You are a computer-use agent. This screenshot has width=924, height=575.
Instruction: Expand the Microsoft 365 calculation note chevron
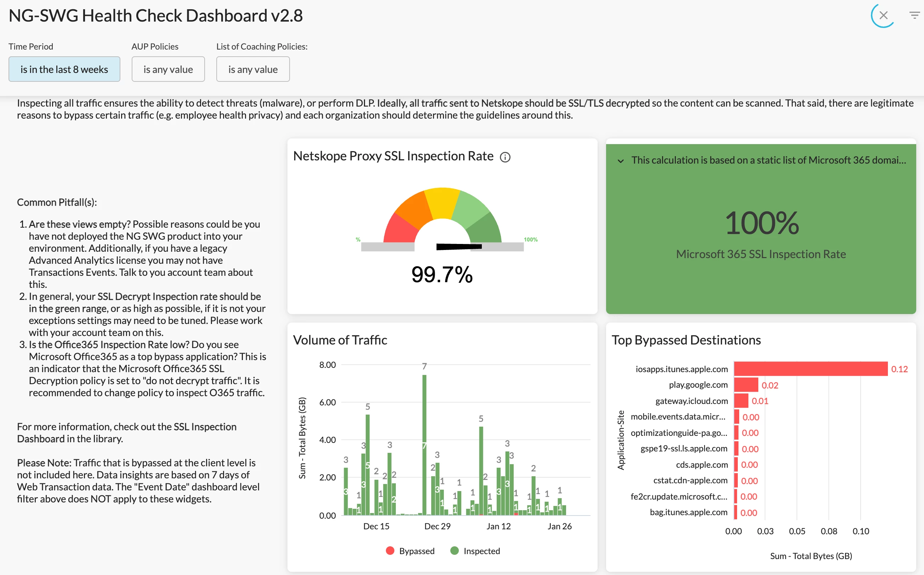click(x=621, y=160)
